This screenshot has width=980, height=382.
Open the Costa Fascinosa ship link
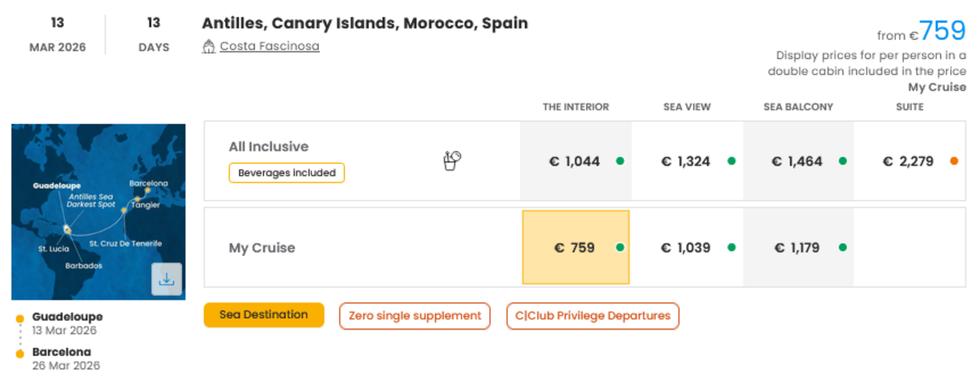pyautogui.click(x=270, y=46)
